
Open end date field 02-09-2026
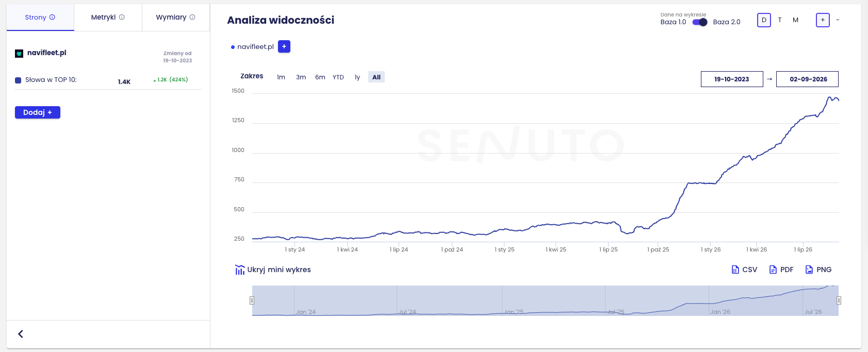807,79
